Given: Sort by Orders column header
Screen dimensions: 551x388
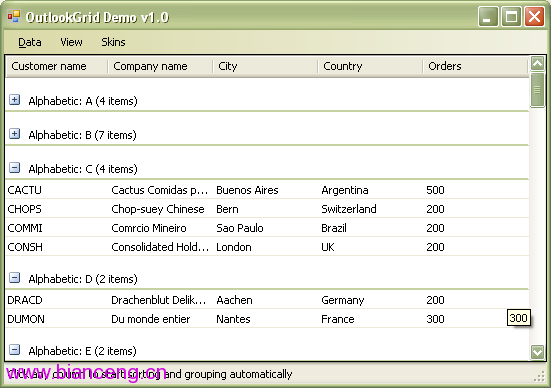Looking at the screenshot, I should pos(475,66).
